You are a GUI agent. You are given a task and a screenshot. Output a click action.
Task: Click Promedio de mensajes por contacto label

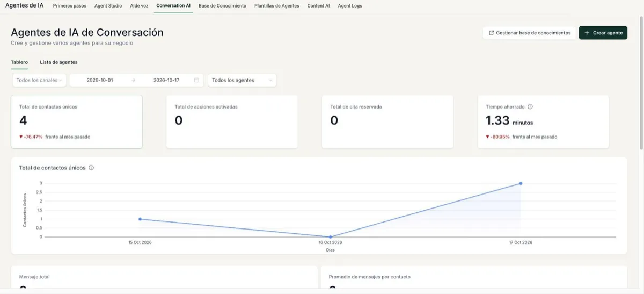click(x=370, y=277)
